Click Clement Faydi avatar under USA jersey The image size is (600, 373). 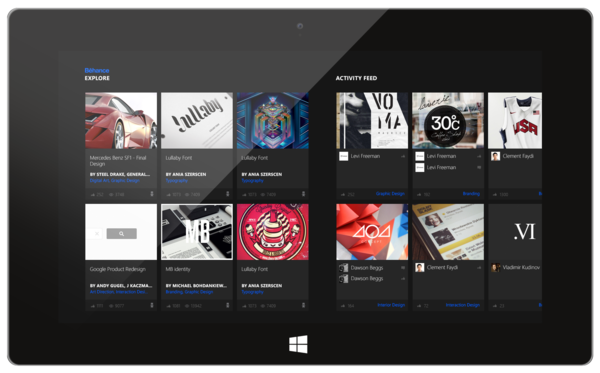coord(495,156)
